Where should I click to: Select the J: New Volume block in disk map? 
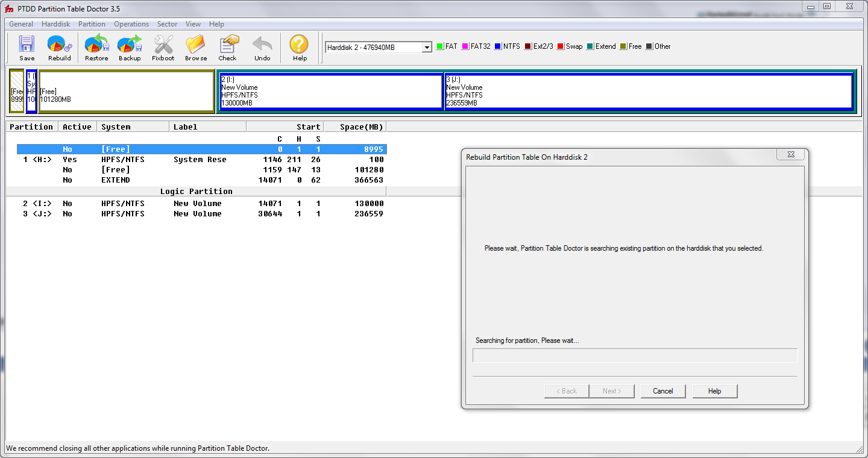(x=649, y=92)
